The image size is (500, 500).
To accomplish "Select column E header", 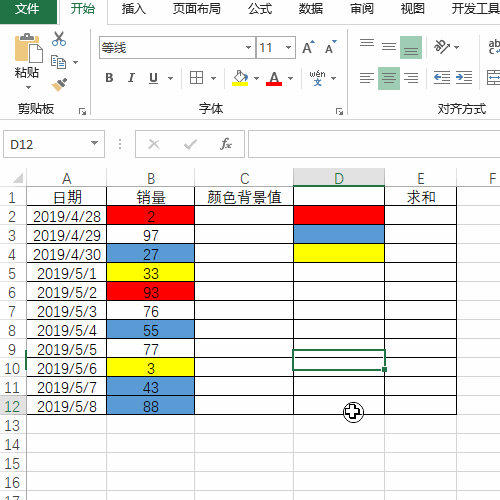I will (421, 178).
